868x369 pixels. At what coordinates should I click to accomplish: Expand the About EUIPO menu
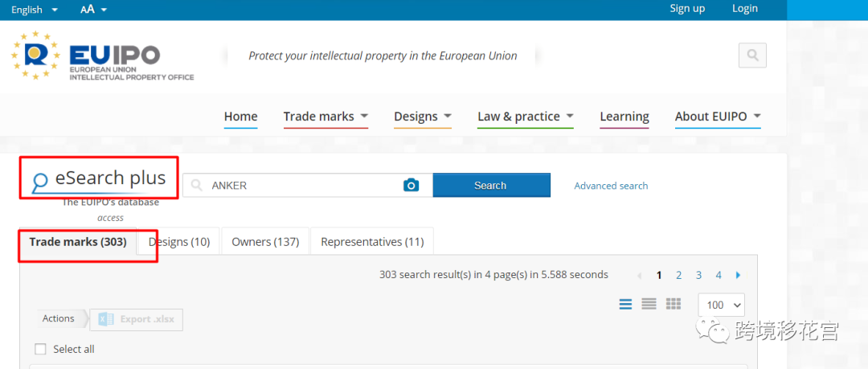(x=718, y=117)
